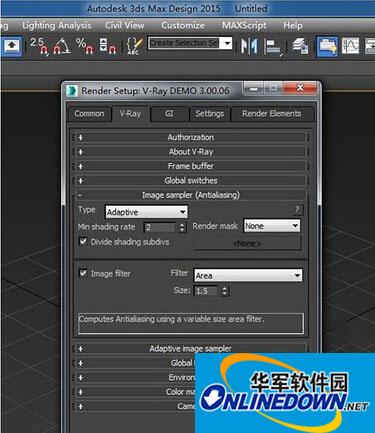375x433 pixels.
Task: Open the Customize menu
Action: [183, 25]
